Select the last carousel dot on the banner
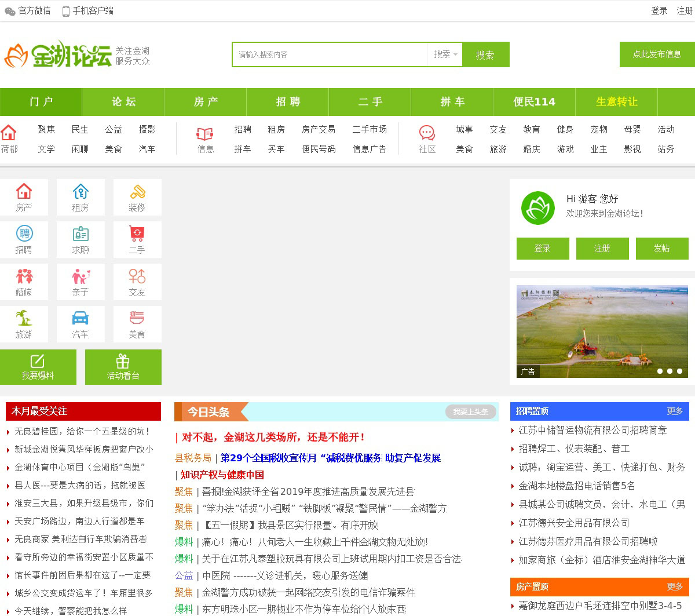The height and width of the screenshot is (616, 695). [679, 371]
